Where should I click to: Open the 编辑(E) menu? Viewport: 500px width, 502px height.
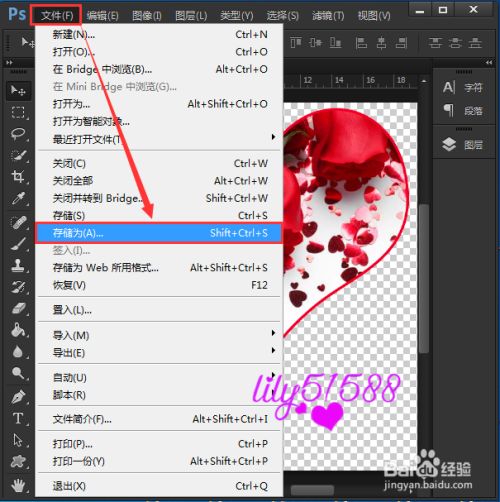coord(102,16)
